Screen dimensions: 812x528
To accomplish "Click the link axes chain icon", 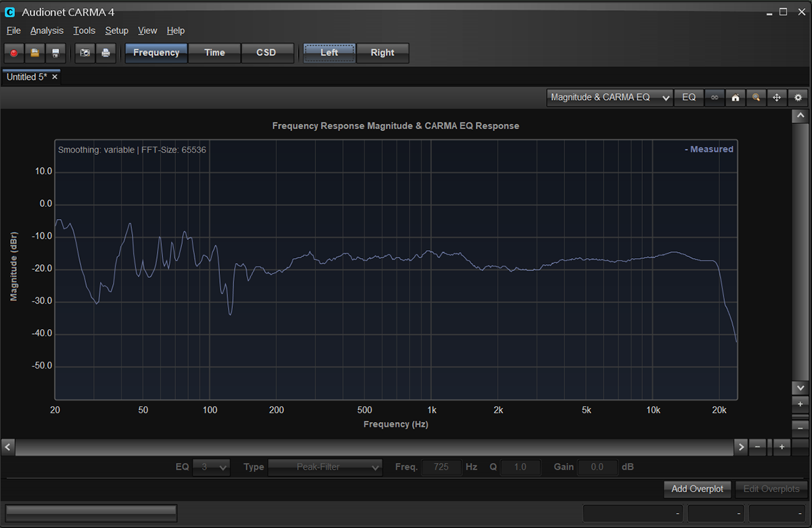I will coord(714,97).
